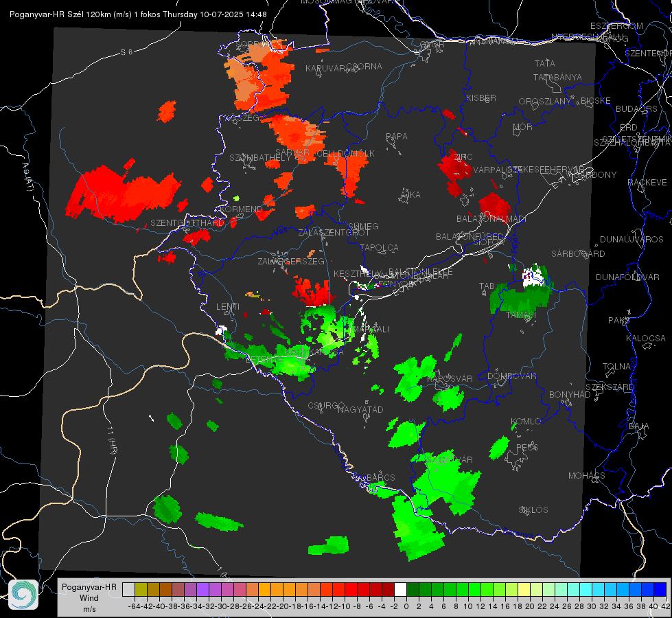Image resolution: width=672 pixels, height=618 pixels.
Task: Choose the dark red swatch between -4 and -2
Action: pos(388,589)
